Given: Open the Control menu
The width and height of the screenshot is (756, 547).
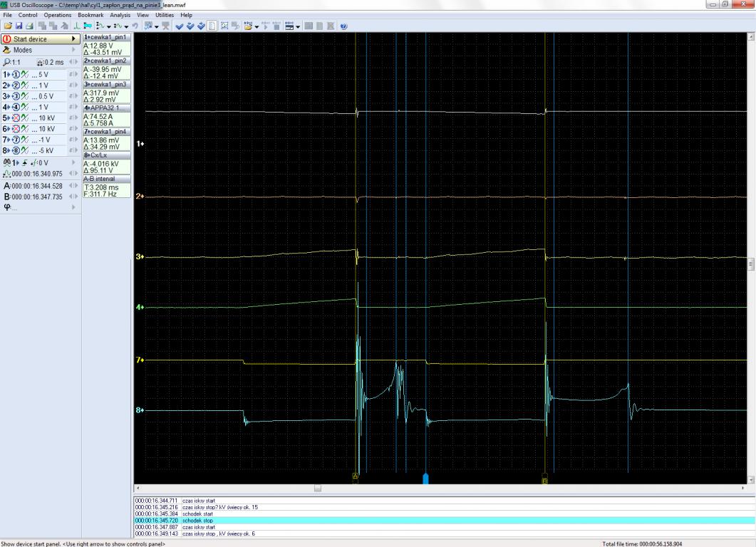Looking at the screenshot, I should pos(28,15).
